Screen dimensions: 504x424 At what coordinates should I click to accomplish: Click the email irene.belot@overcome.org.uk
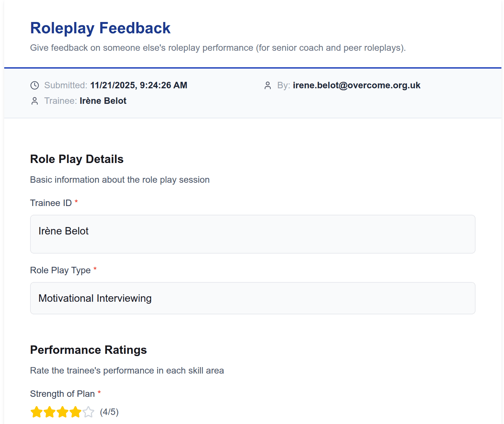tap(356, 85)
